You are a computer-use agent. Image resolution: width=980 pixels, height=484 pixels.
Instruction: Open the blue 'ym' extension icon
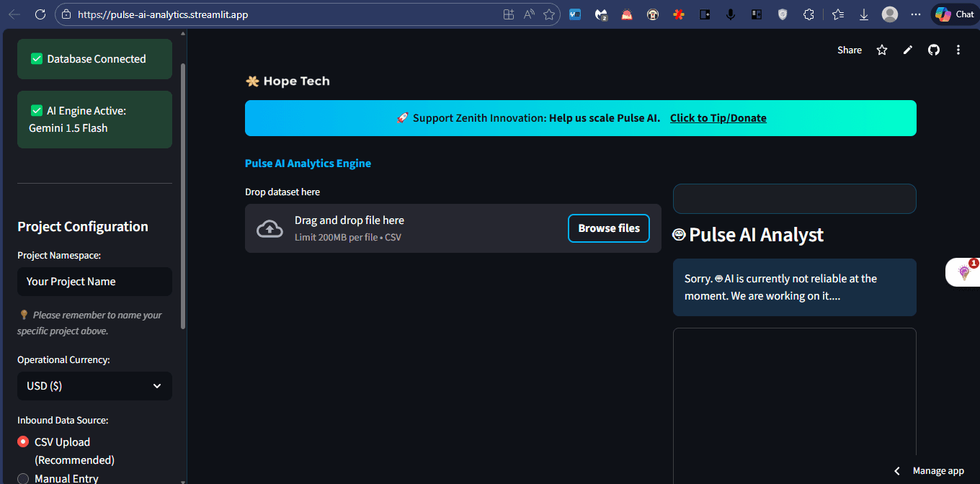click(575, 14)
